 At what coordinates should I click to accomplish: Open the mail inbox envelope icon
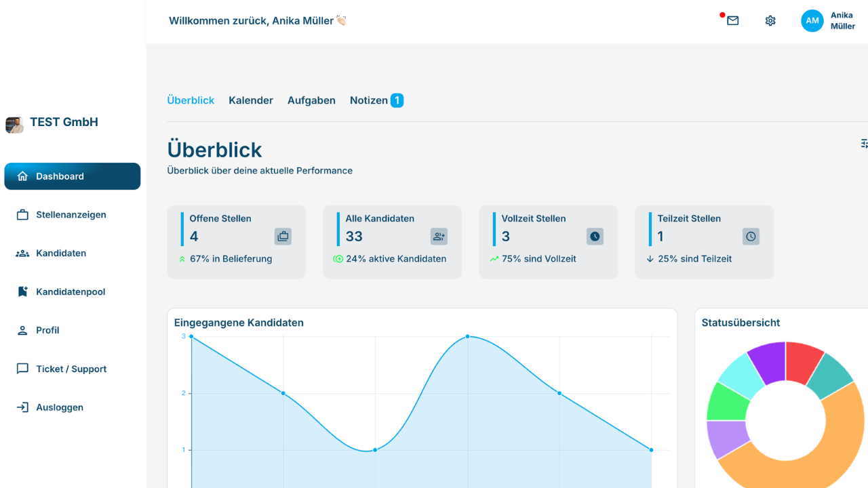click(x=732, y=21)
